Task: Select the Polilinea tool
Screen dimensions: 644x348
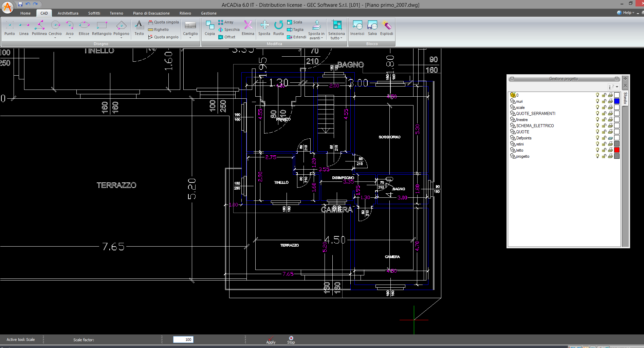Action: [x=39, y=28]
